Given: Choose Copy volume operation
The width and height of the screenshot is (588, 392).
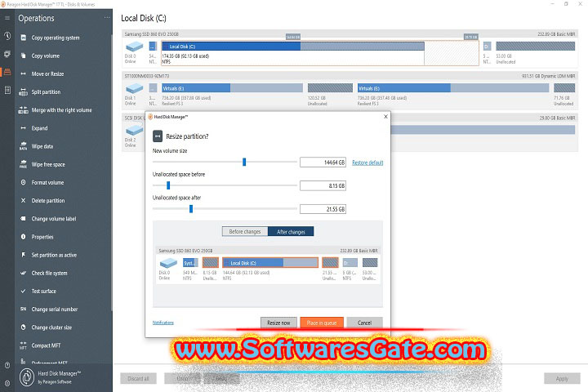Looking at the screenshot, I should pyautogui.click(x=46, y=56).
